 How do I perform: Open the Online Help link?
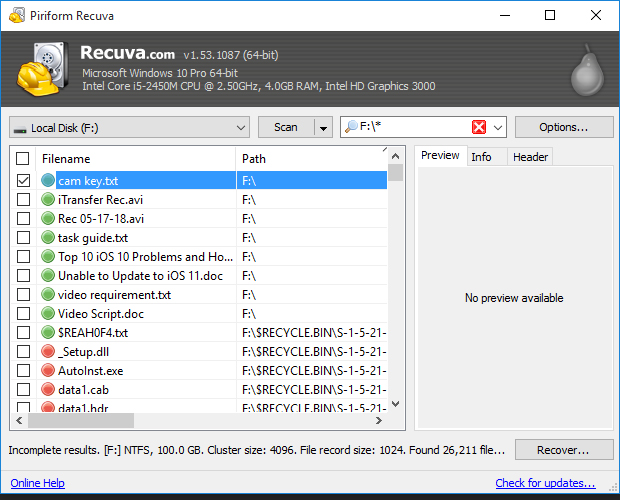coord(38,483)
